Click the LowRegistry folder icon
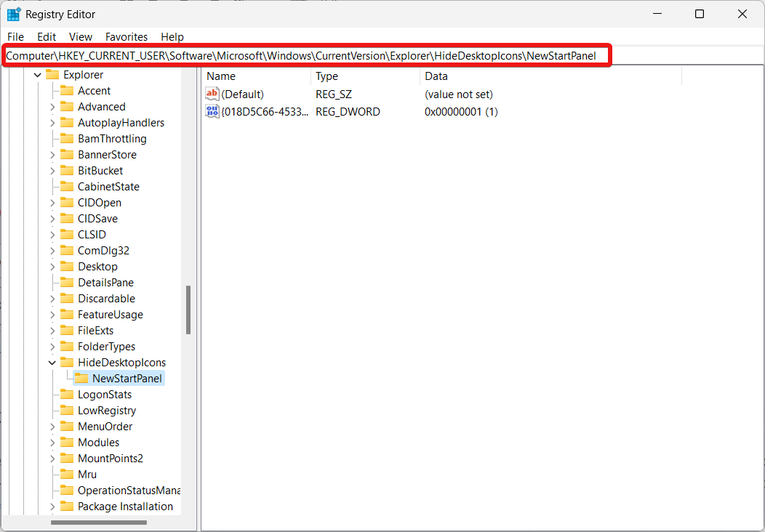The image size is (765, 532). click(67, 411)
